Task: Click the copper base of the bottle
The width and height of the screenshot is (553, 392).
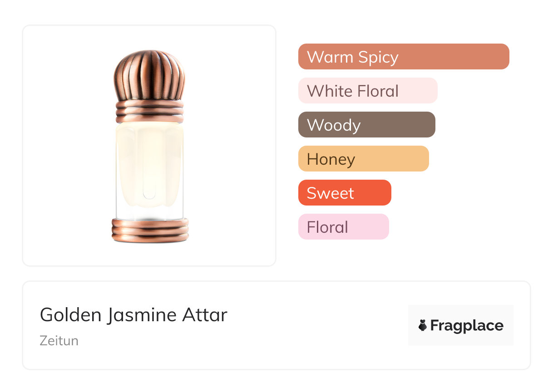Action: pos(150,230)
